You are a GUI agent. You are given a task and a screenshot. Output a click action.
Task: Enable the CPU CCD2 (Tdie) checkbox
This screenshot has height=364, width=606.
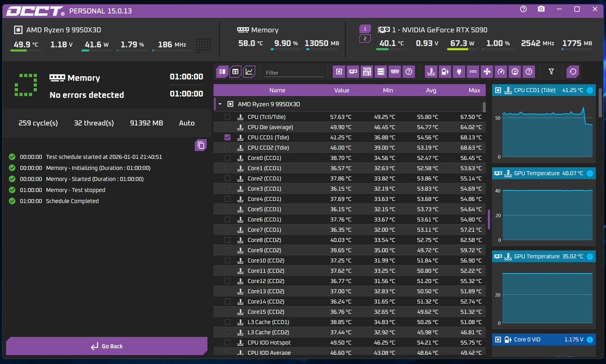point(227,147)
